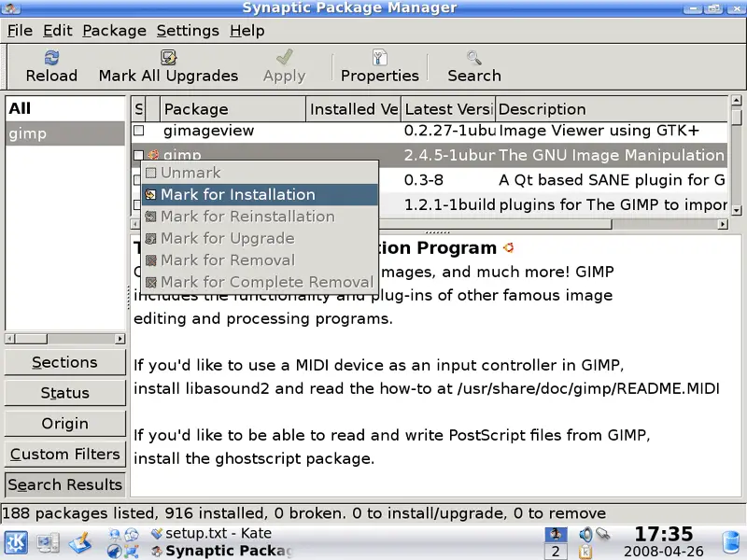
Task: Click the Custom Filters button
Action: pos(64,454)
